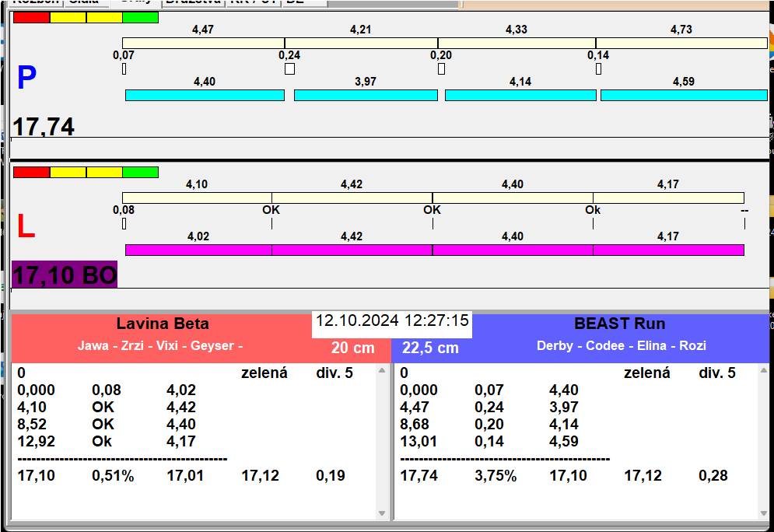
Task: Click the date and time stamp 12.10.2024
Action: point(392,320)
